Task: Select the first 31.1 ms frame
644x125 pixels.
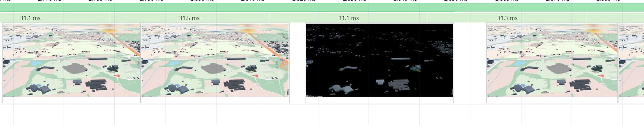Action: point(55,18)
